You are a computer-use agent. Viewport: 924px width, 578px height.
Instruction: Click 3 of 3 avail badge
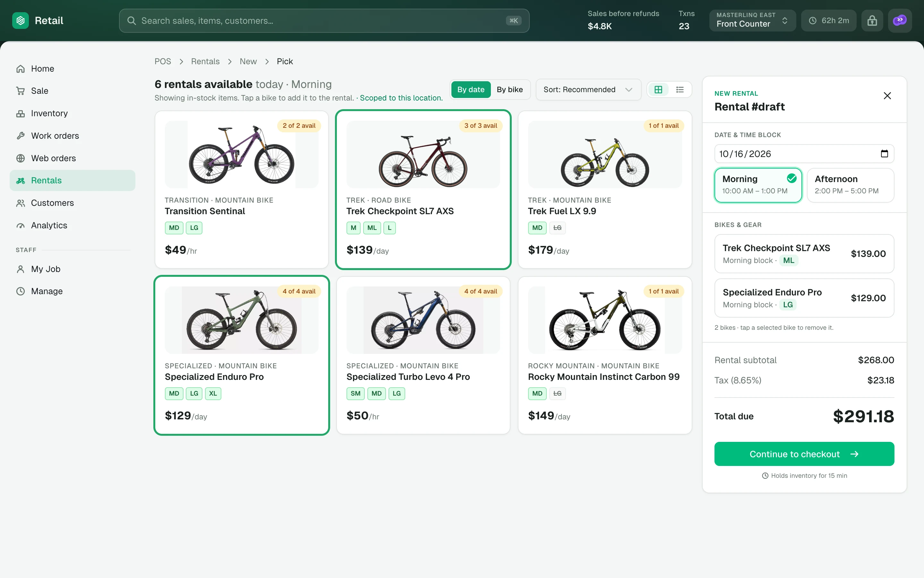click(x=481, y=126)
